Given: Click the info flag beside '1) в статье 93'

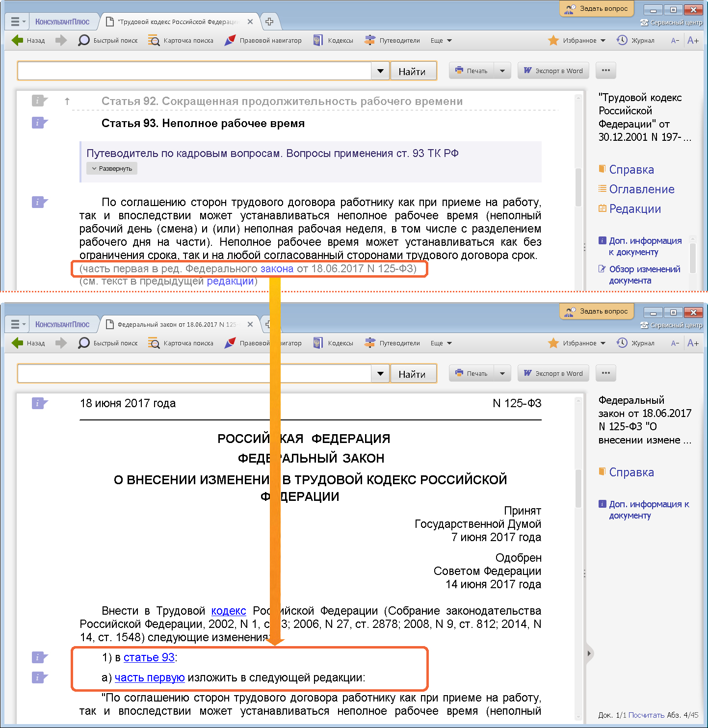Looking at the screenshot, I should click(39, 657).
